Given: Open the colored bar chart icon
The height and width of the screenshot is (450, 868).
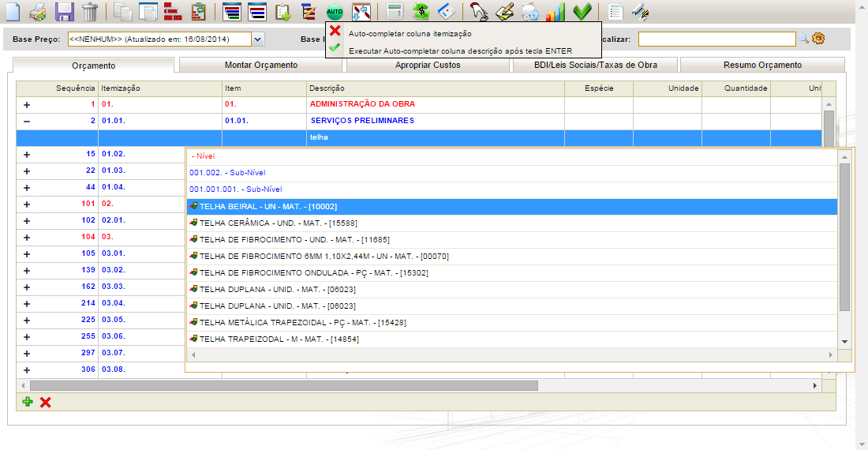Looking at the screenshot, I should (556, 12).
